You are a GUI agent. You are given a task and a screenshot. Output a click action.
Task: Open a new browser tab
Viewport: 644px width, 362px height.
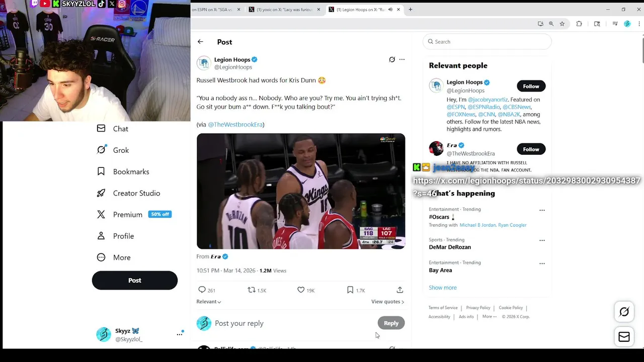click(x=411, y=10)
